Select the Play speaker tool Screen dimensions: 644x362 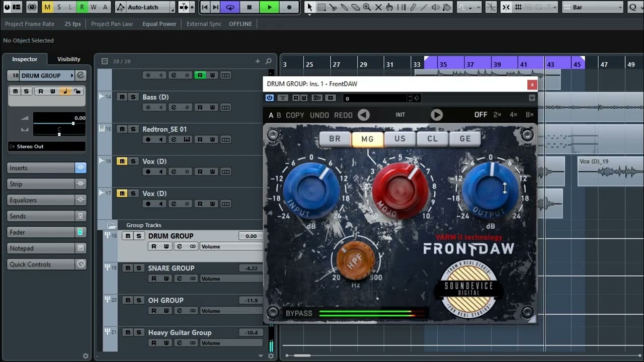pos(435,7)
